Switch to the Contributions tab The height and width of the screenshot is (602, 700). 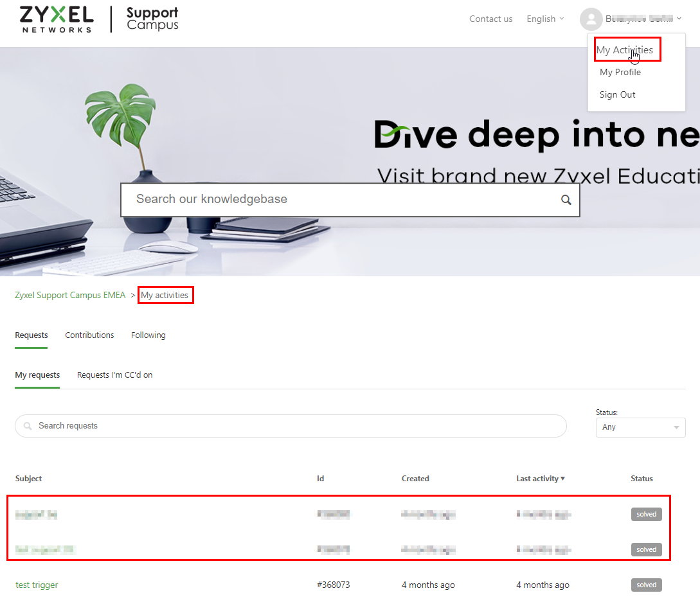tap(89, 335)
